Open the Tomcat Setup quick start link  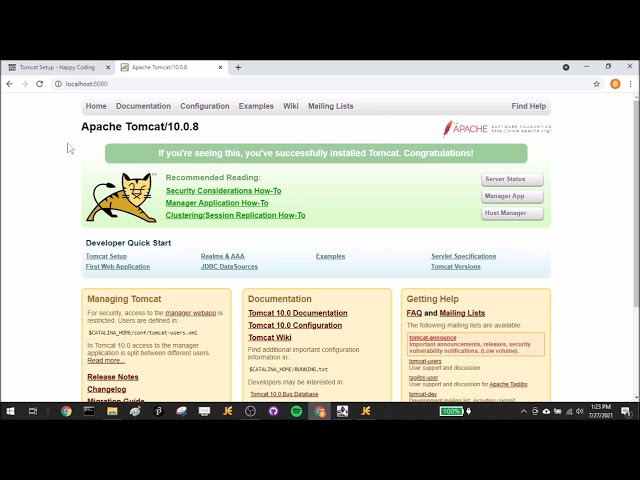point(106,256)
